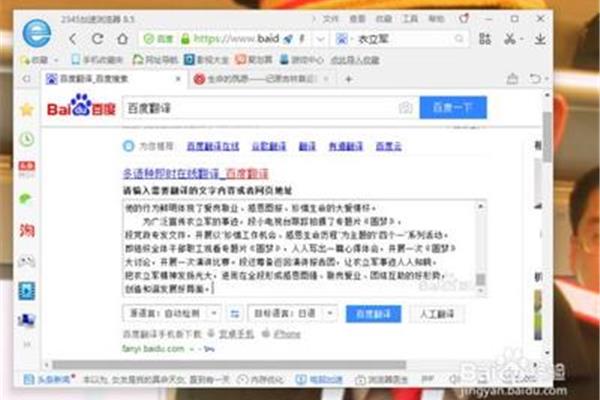600x400 pixels.
Task: Click inside the translation text area
Action: (300, 248)
